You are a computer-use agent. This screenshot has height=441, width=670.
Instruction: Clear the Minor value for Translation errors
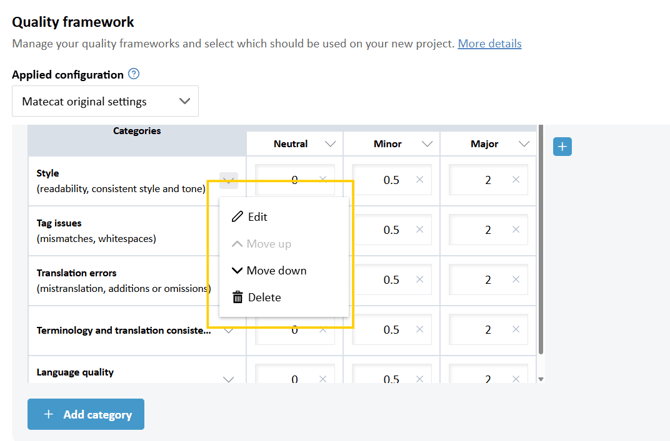(419, 280)
